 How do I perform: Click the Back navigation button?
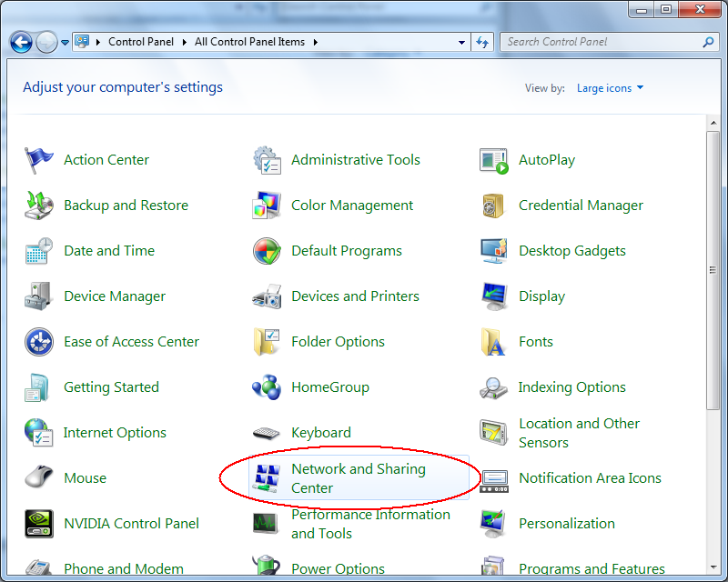tap(21, 43)
